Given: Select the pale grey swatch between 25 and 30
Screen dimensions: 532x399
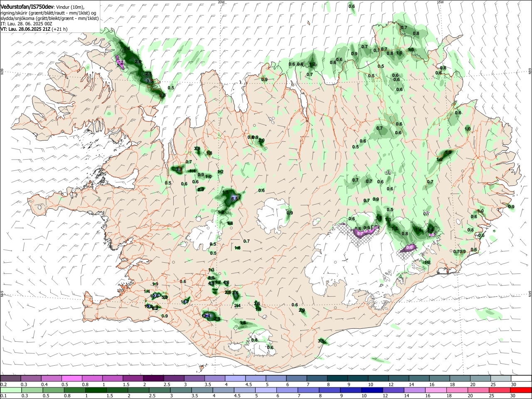Looking at the screenshot, I should pos(501,379).
